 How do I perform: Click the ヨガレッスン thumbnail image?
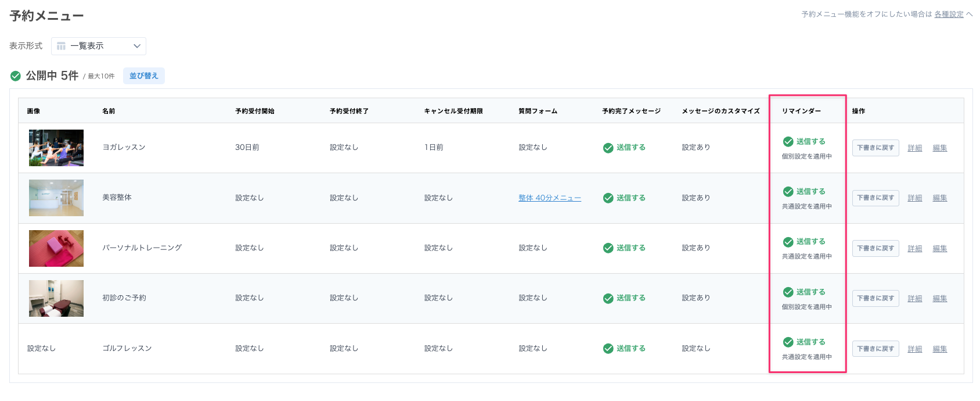(x=56, y=148)
